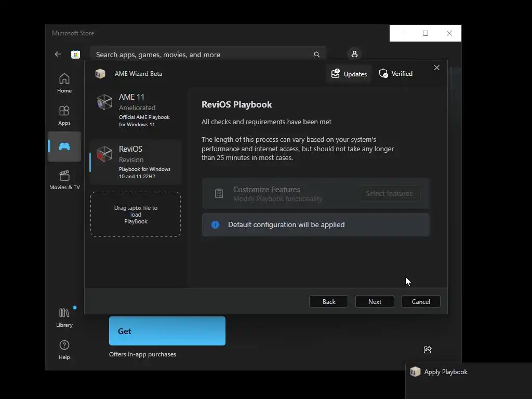Open Movies & TV in sidebar
This screenshot has height=399, width=532.
click(x=64, y=180)
